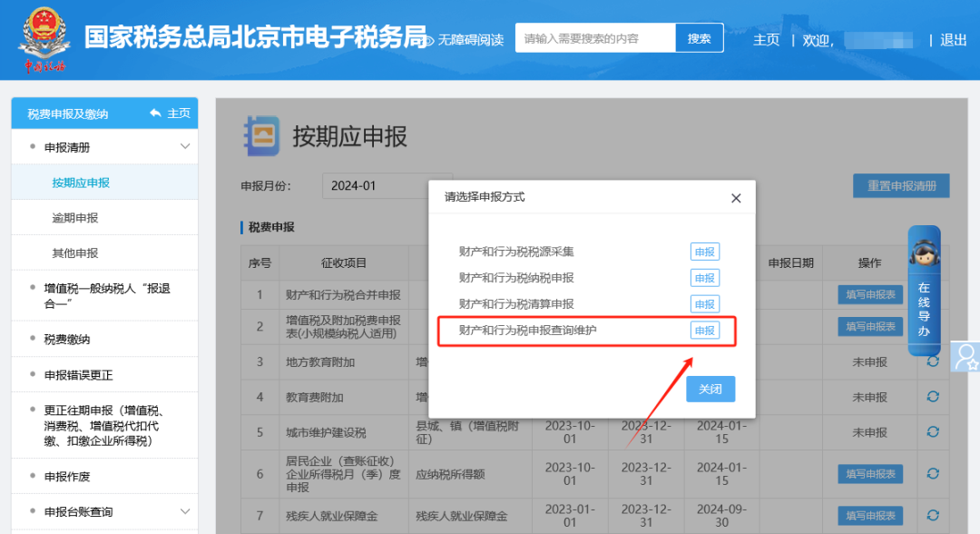Click the back arrow next to 主页 in sidebar

(x=156, y=114)
